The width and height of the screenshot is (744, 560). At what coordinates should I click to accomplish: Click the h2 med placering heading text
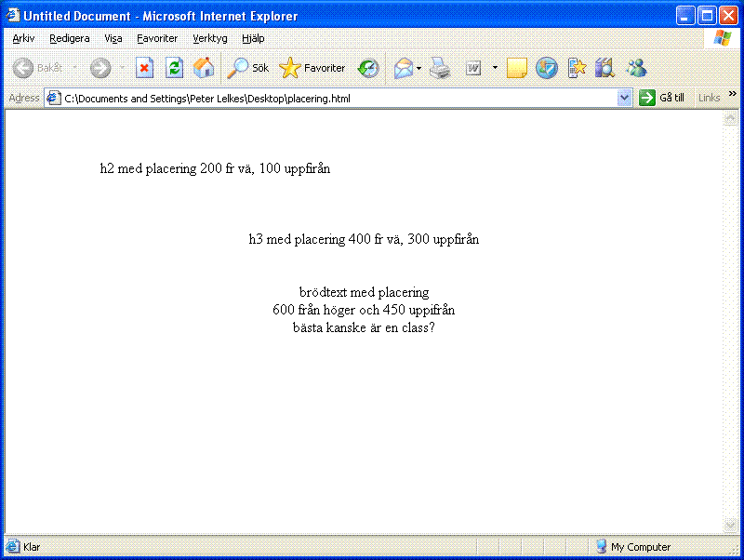[215, 168]
